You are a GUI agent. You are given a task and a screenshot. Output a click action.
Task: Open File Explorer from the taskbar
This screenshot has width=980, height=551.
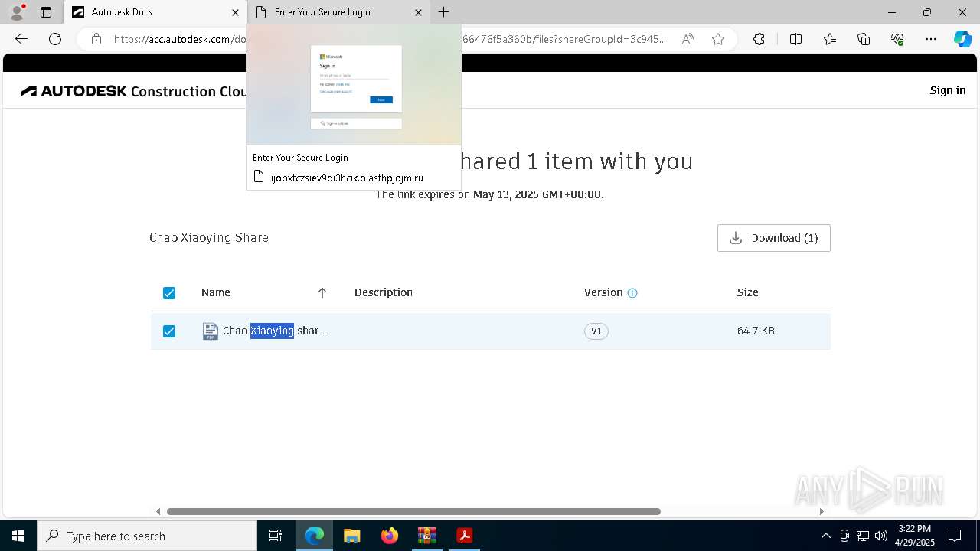coord(352,536)
